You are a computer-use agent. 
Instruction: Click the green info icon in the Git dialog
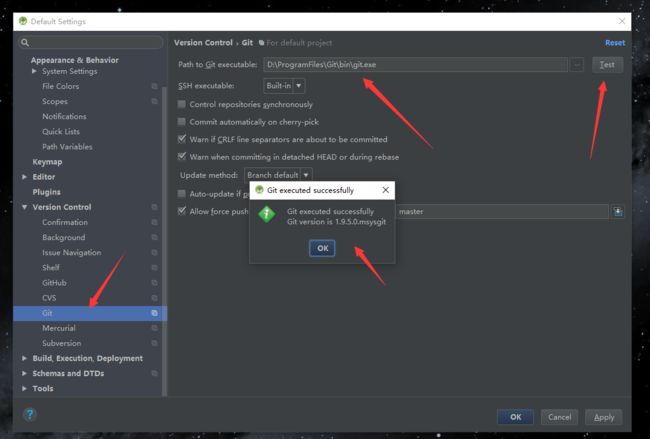[267, 214]
